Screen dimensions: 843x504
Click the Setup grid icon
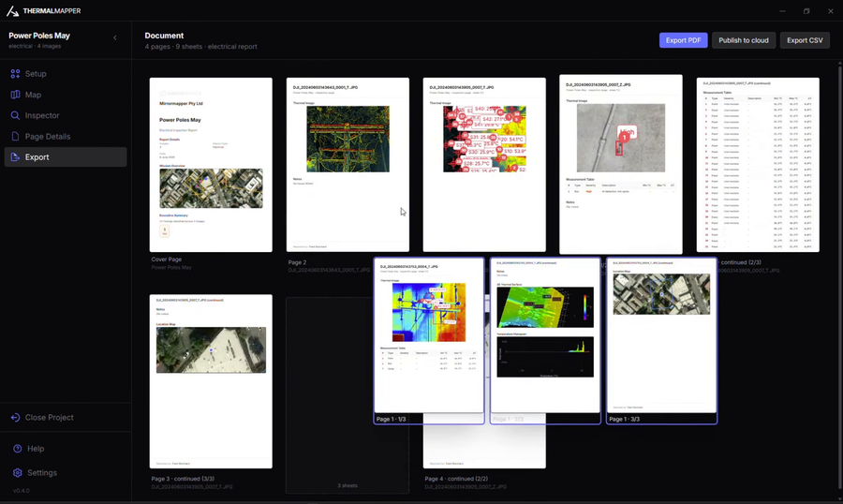[x=15, y=74]
